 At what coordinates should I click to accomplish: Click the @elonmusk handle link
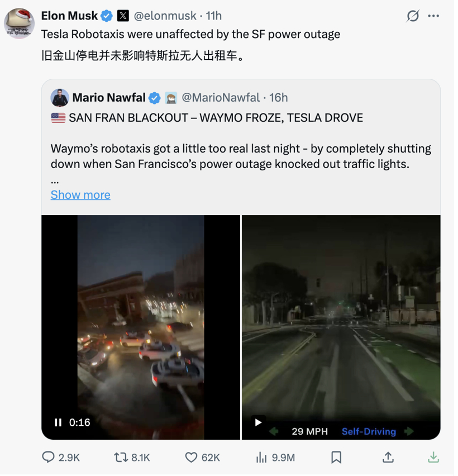tap(165, 16)
